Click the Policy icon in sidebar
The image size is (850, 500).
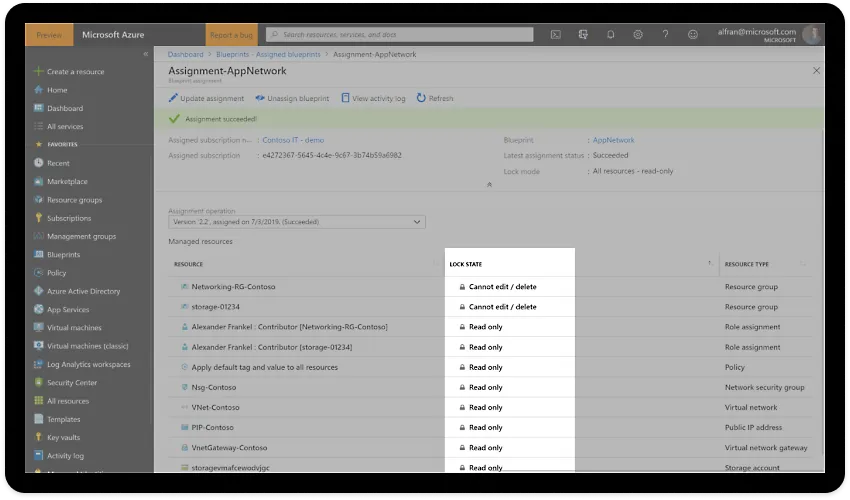click(x=38, y=273)
